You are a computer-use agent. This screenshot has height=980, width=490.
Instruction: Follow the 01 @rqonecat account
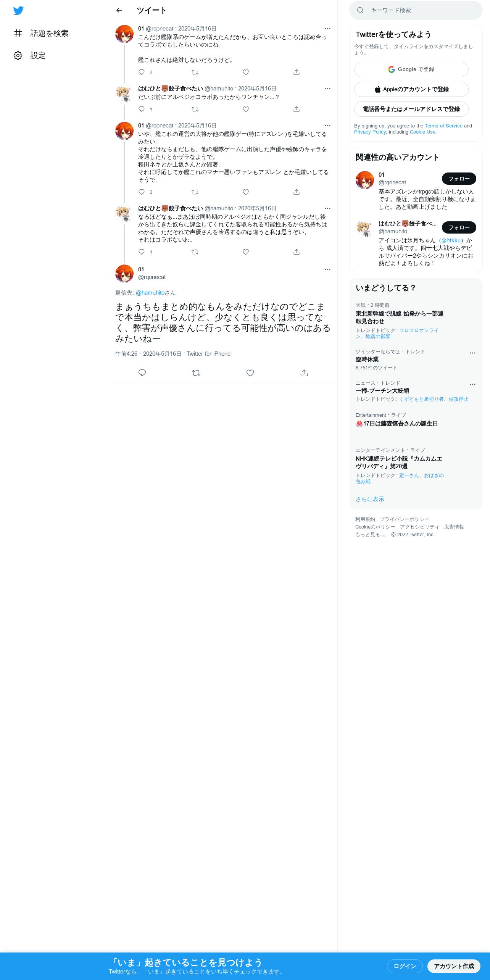click(459, 179)
